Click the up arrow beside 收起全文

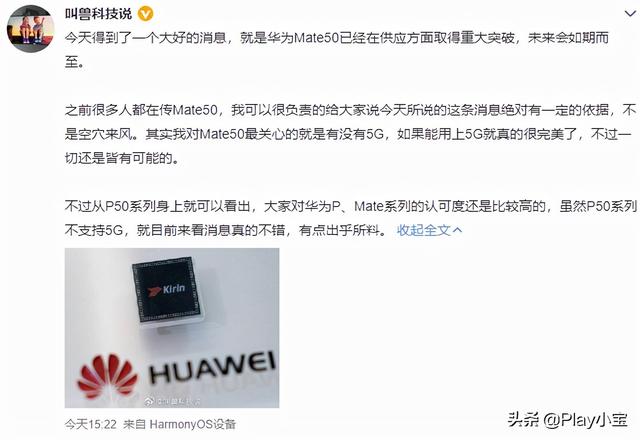(457, 231)
